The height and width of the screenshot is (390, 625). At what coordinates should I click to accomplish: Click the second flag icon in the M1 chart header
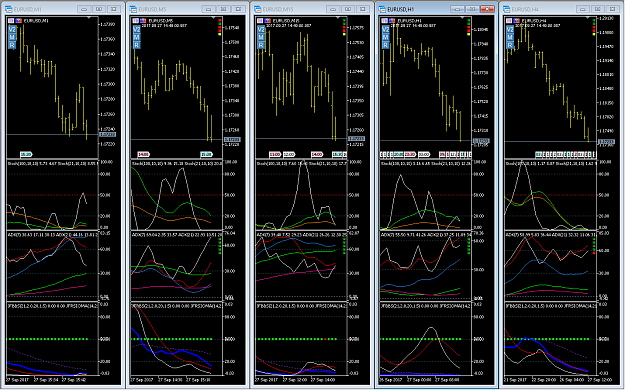coord(18,20)
